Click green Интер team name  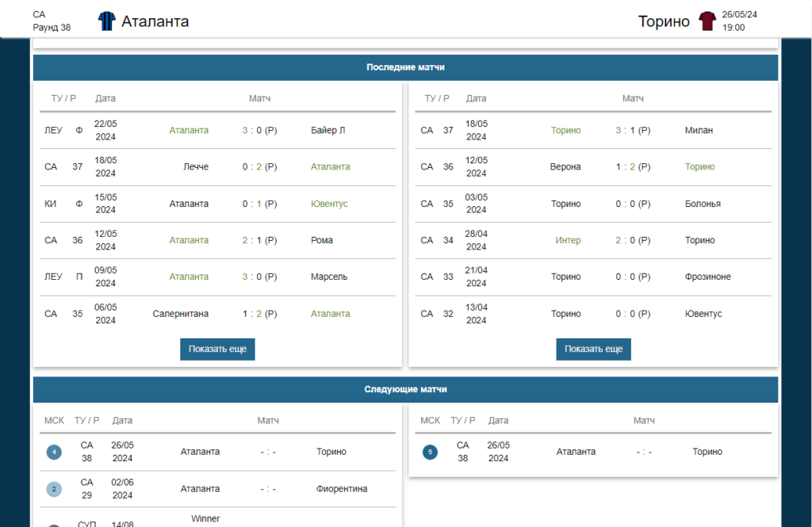(568, 240)
